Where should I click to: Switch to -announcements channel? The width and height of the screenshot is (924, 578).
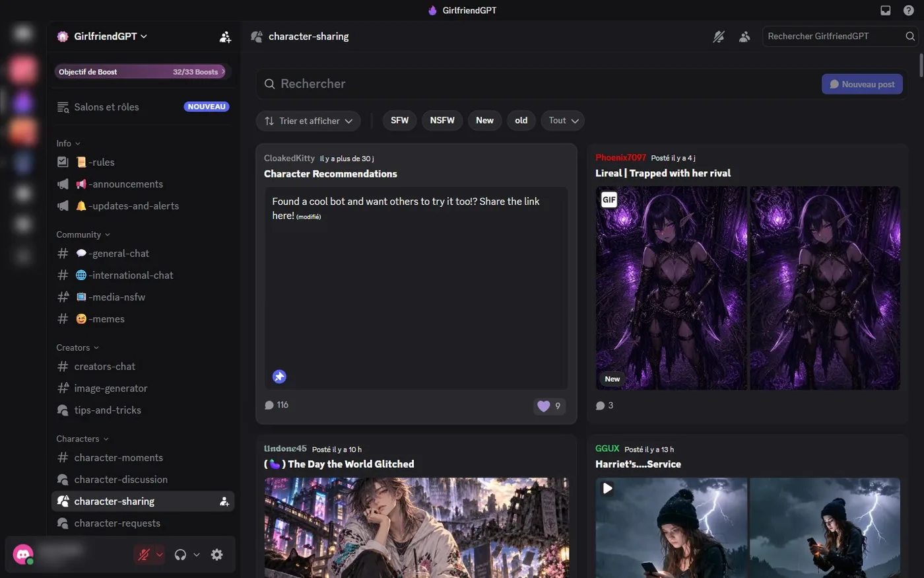click(x=143, y=184)
